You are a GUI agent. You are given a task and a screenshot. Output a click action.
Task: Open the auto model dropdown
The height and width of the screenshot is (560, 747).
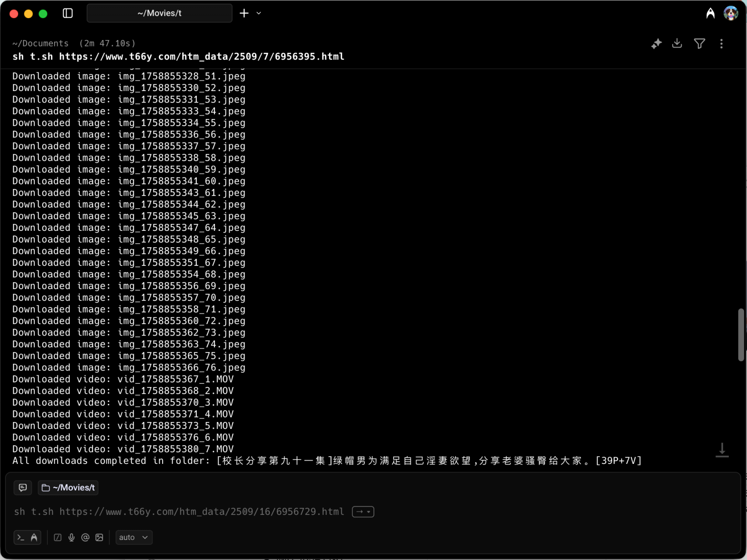(x=133, y=538)
